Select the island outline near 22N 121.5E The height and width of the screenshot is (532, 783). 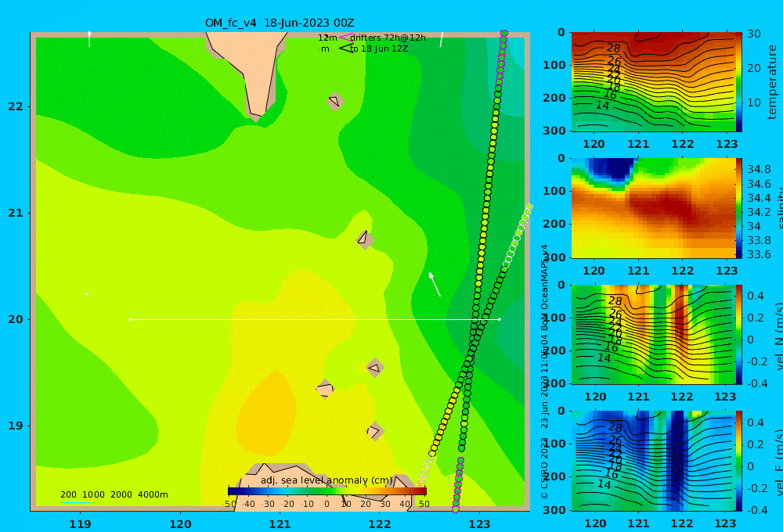335,101
